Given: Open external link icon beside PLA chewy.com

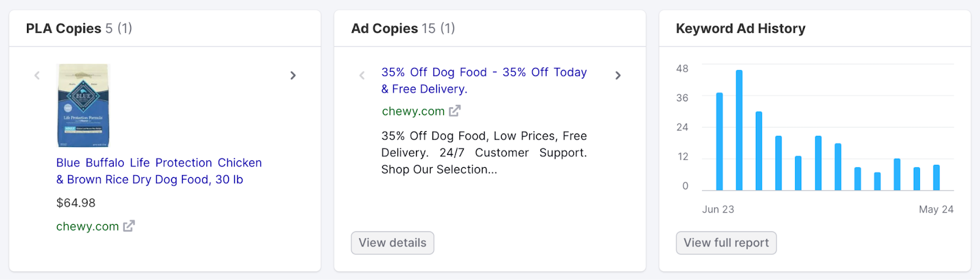Looking at the screenshot, I should (x=129, y=226).
